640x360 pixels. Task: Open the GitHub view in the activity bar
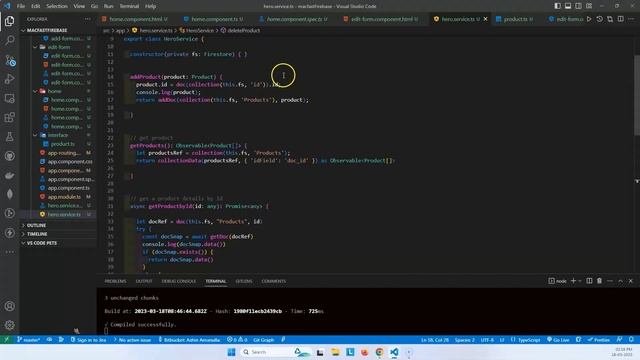point(9,156)
